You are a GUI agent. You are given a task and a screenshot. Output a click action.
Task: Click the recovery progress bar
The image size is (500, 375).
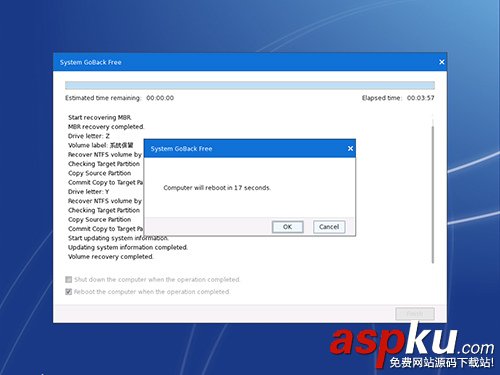[250, 85]
